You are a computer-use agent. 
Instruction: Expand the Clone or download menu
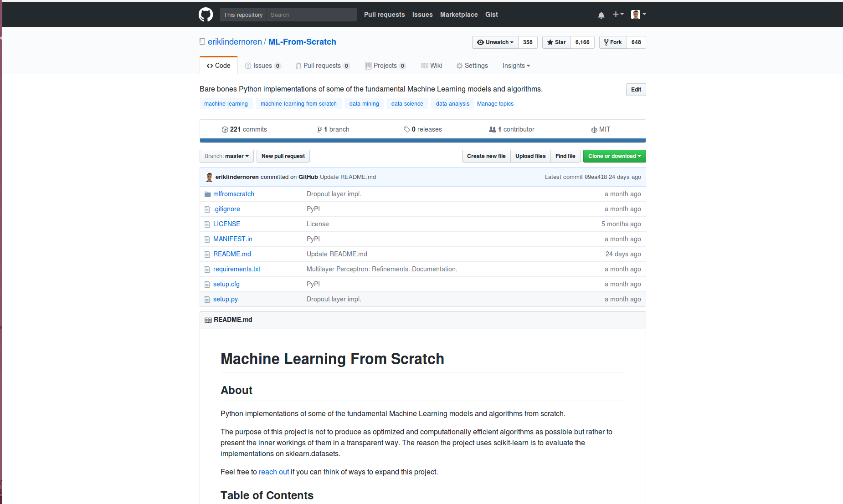tap(614, 156)
